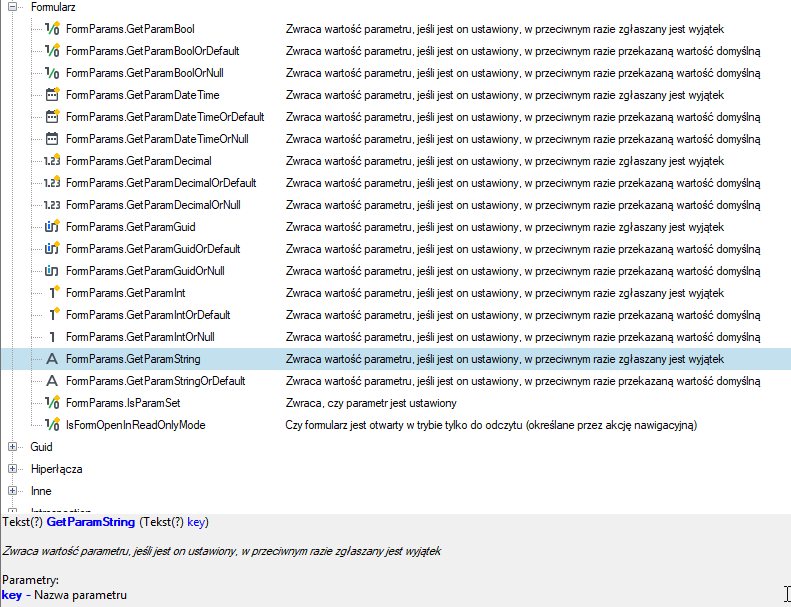Select FormParams.GetParamDateTime function
The height and width of the screenshot is (607, 791).
click(142, 95)
